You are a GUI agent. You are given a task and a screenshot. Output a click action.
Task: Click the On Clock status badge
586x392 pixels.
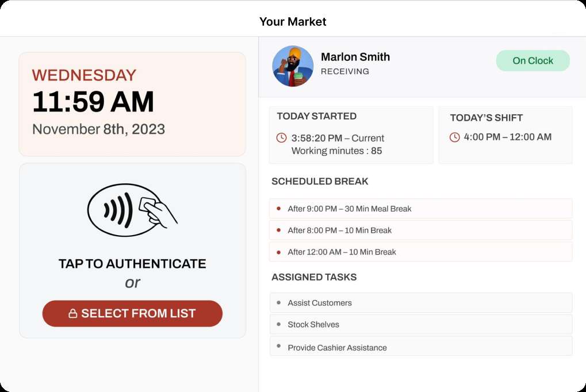533,60
